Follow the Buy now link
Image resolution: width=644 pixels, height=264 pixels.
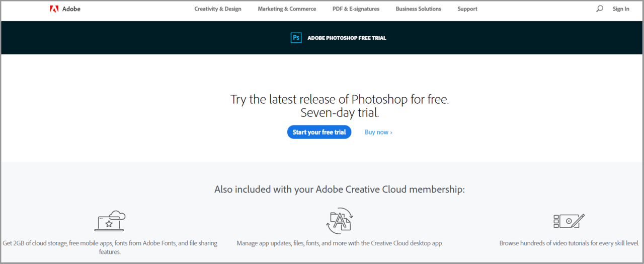tap(378, 132)
